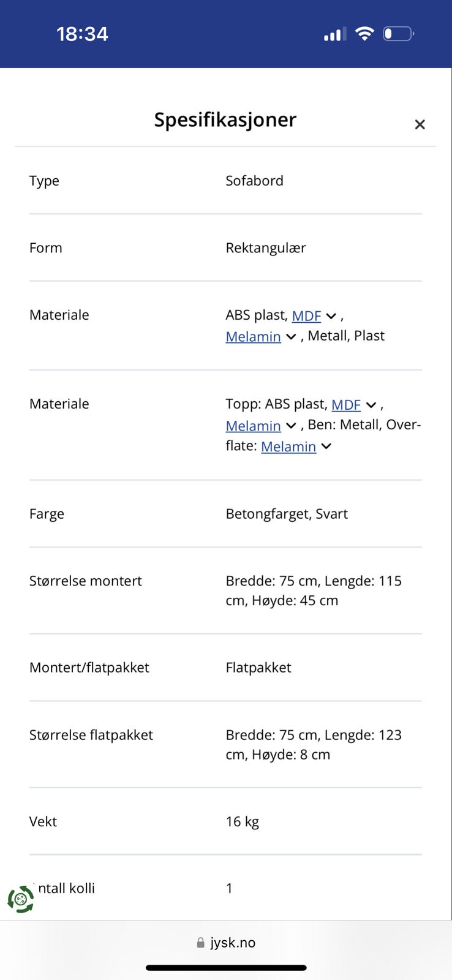
Task: Open the Overflate Melamin link
Action: click(x=288, y=447)
